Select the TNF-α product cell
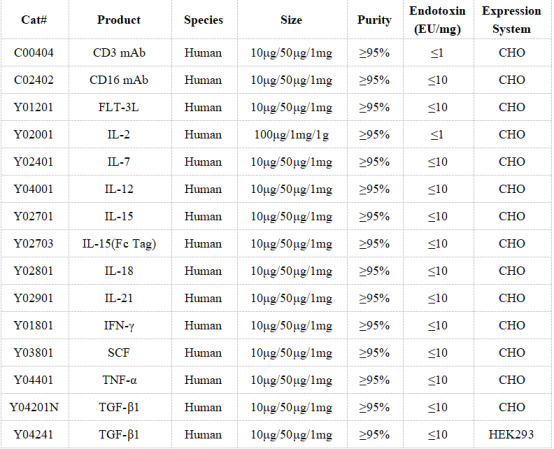554x449 pixels. (119, 380)
